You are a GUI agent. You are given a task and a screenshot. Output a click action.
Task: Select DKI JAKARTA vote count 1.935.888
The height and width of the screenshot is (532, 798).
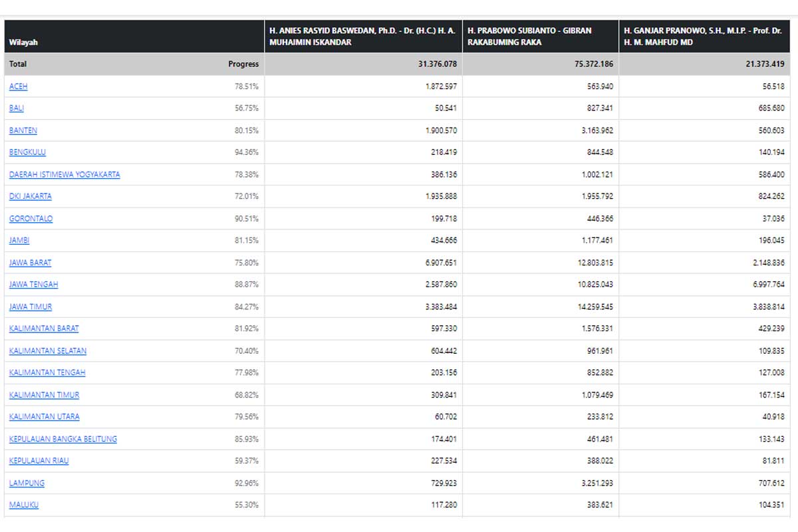tap(442, 196)
